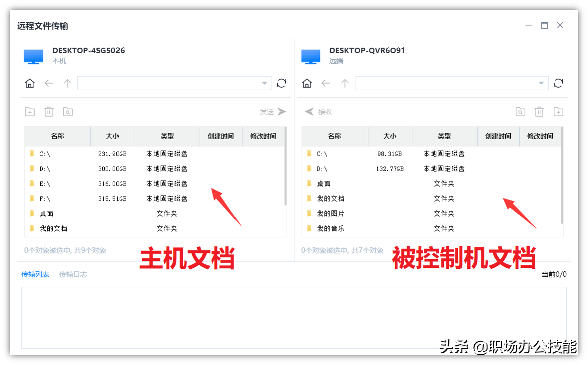Close the 远程文件传输 window
This screenshot has height=365, width=588.
click(x=560, y=25)
